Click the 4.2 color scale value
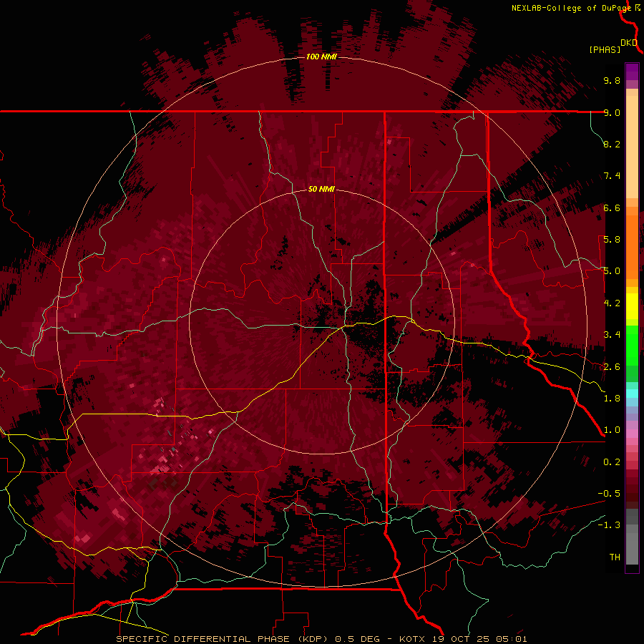The height and width of the screenshot is (644, 644). coord(612,303)
